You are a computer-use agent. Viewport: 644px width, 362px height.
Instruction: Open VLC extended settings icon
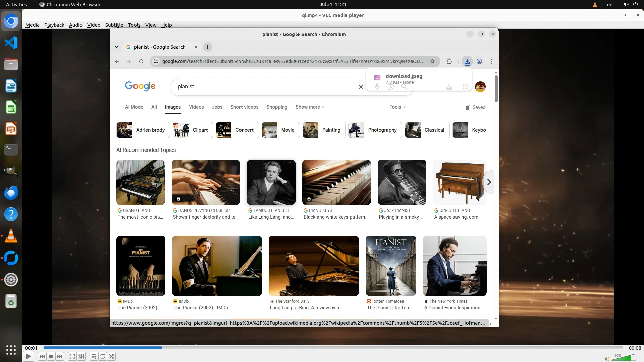[x=81, y=356]
